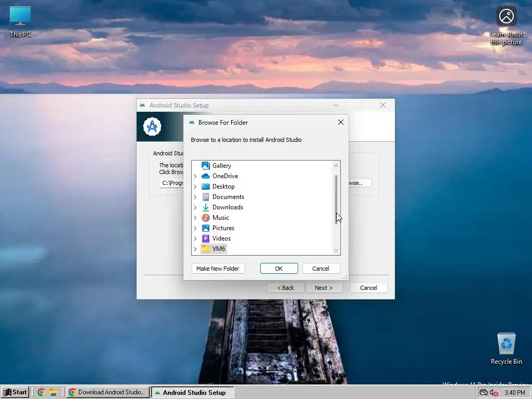The width and height of the screenshot is (532, 399).
Task: Select the Desktop label in folder tree
Action: pyautogui.click(x=223, y=187)
